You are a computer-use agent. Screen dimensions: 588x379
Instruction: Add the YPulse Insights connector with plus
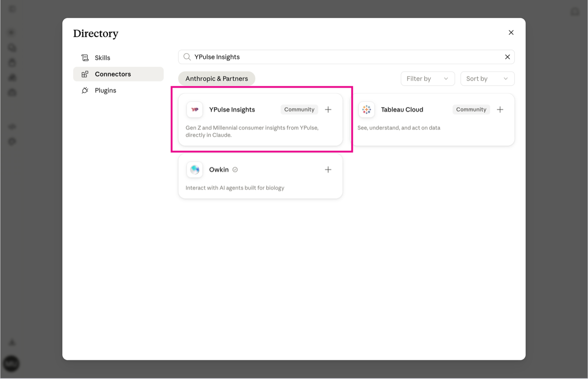[328, 110]
